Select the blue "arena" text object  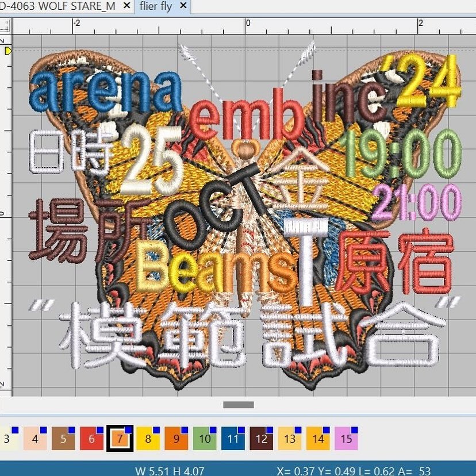tap(105, 93)
